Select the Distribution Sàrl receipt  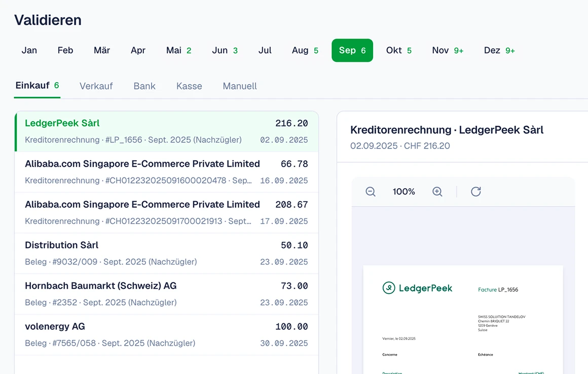(166, 253)
